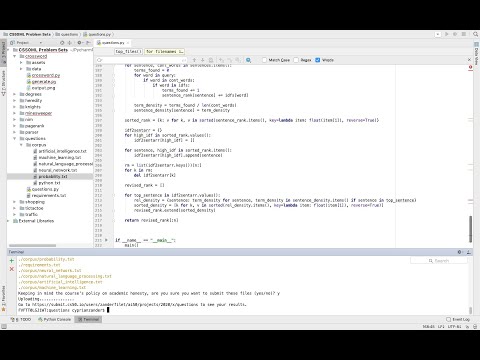The height and width of the screenshot is (360, 480).
Task: Open Project panel settings gear
Action: [79, 43]
